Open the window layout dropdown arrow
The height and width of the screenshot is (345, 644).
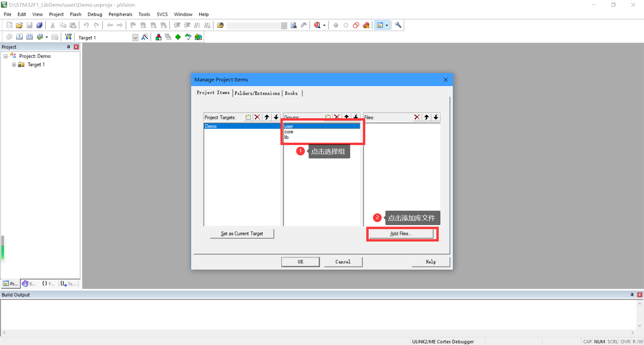point(387,25)
